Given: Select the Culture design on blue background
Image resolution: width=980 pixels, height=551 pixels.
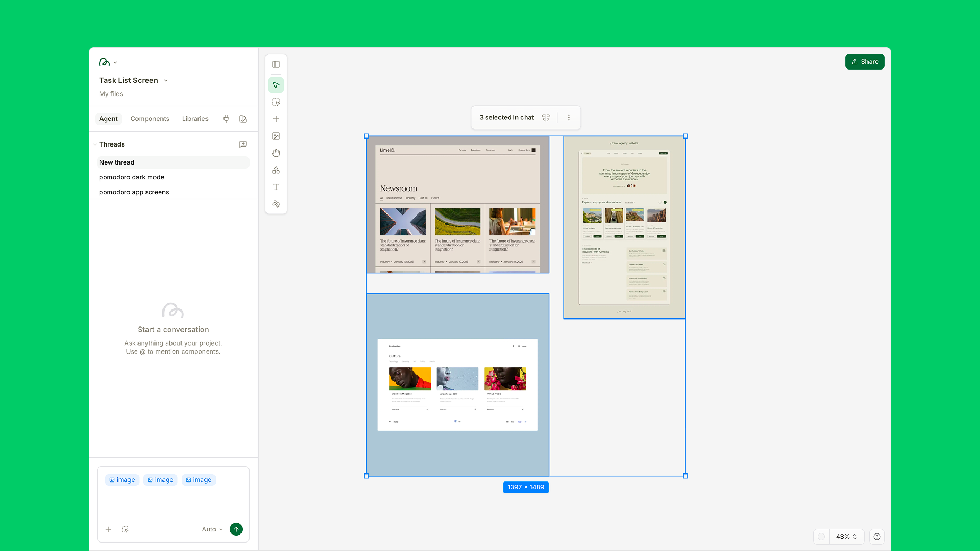Looking at the screenshot, I should [458, 385].
